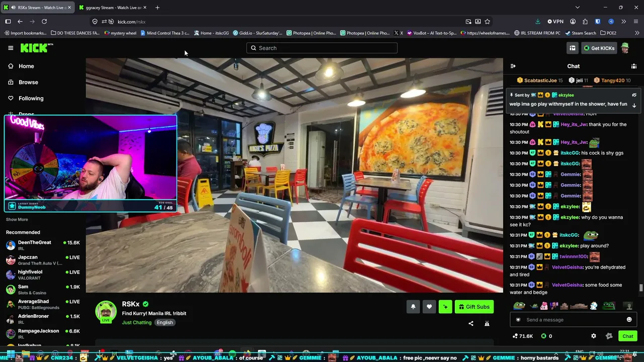This screenshot has height=362, width=644.
Task: Report the stream with siren icon
Action: tap(487, 324)
